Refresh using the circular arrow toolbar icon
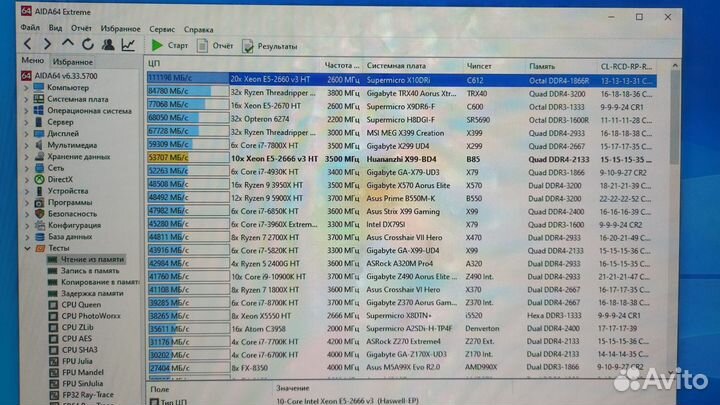This screenshot has width=720, height=405. 88,44
